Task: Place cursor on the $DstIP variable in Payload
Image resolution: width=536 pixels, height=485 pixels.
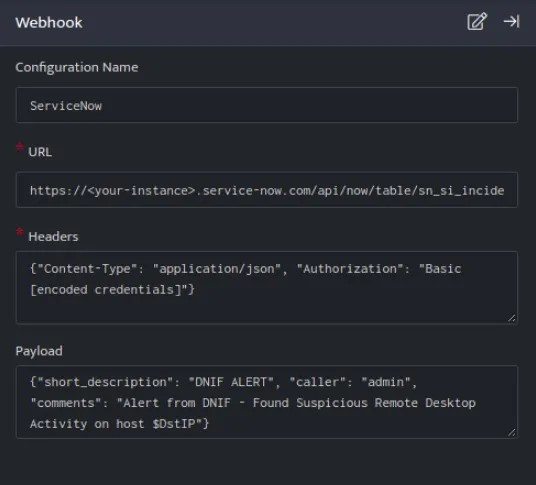Action: tap(174, 424)
